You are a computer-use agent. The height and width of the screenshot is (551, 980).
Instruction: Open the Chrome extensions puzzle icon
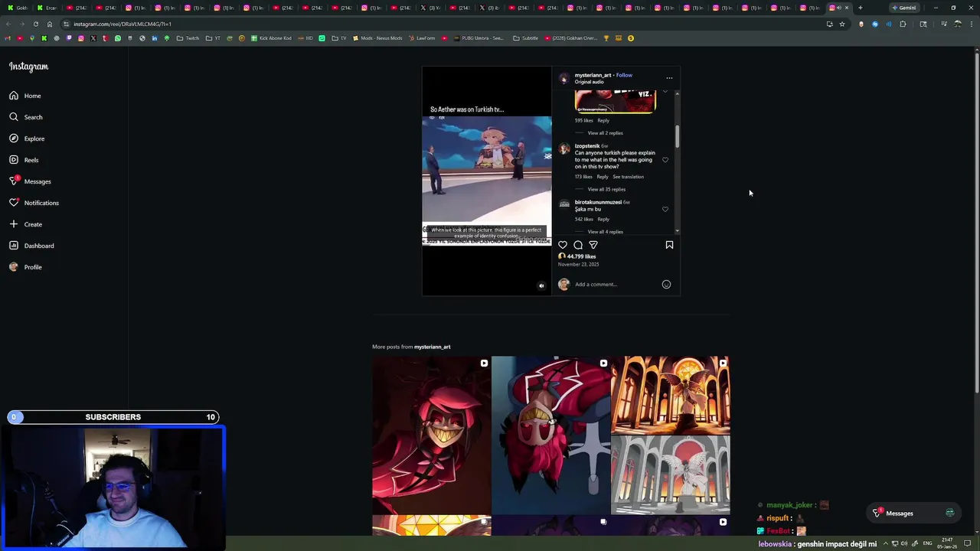903,24
